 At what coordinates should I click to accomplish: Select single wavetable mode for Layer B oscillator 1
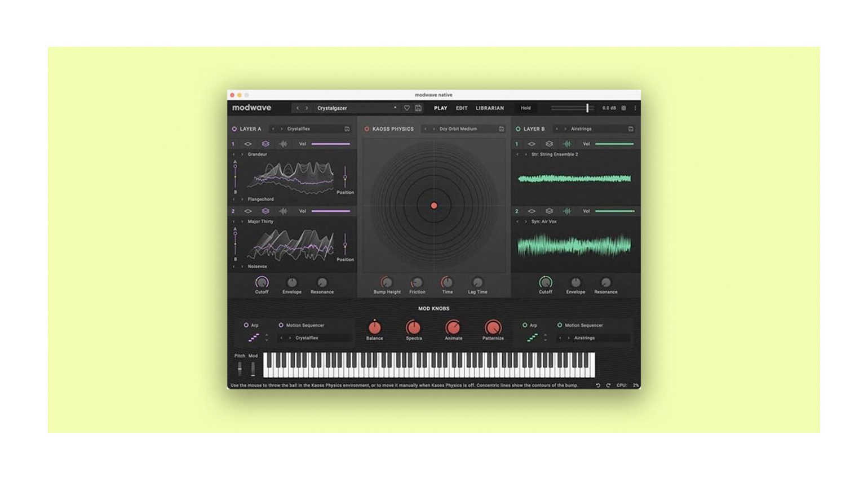(532, 144)
